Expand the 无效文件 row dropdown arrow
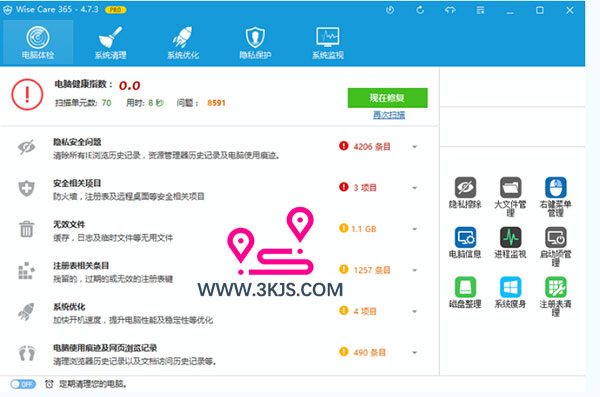Image resolution: width=600 pixels, height=397 pixels. click(x=414, y=229)
